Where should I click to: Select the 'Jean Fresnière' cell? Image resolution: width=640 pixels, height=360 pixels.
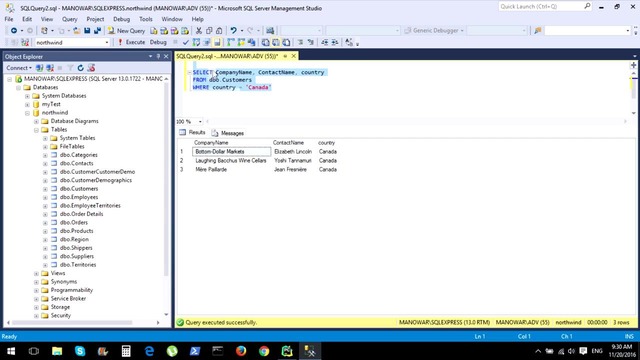(290, 169)
